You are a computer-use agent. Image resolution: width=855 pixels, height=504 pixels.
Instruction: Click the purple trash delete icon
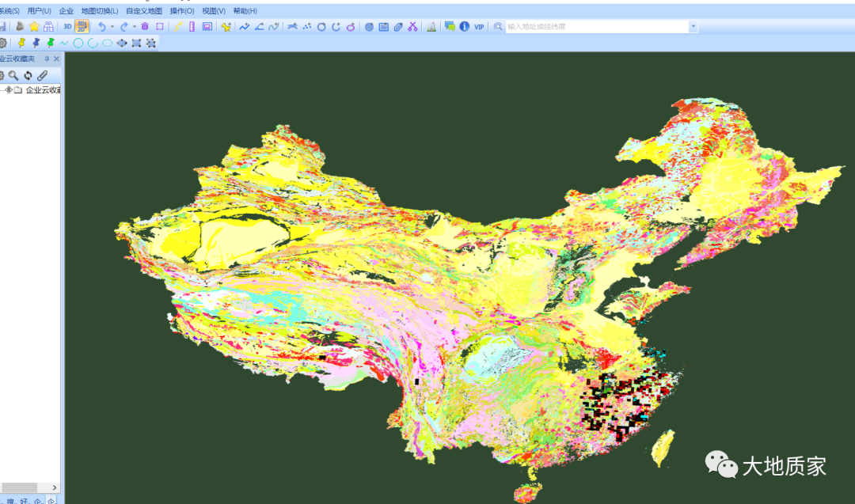(x=145, y=26)
